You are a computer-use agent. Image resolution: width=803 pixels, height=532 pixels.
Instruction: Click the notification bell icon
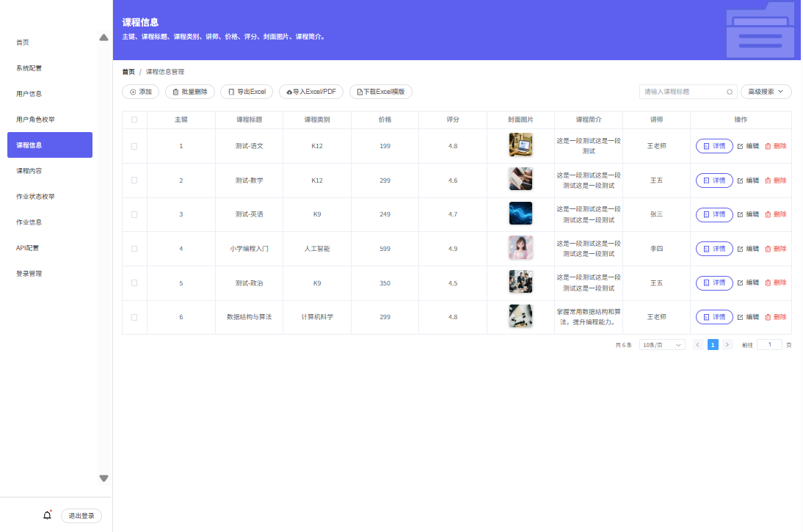(x=47, y=515)
